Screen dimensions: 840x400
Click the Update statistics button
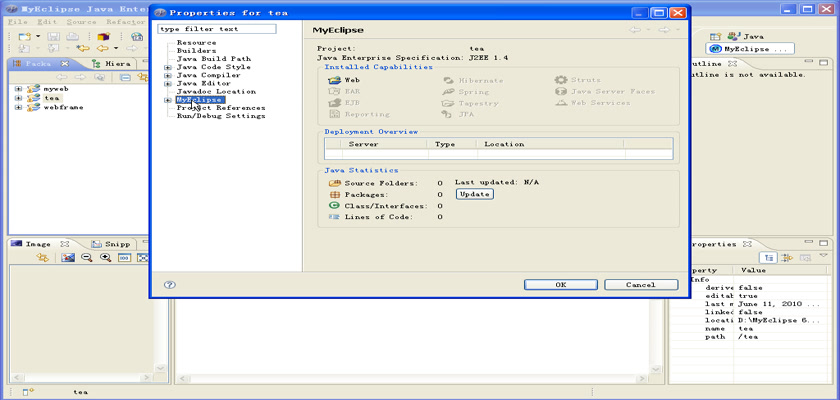[475, 194]
